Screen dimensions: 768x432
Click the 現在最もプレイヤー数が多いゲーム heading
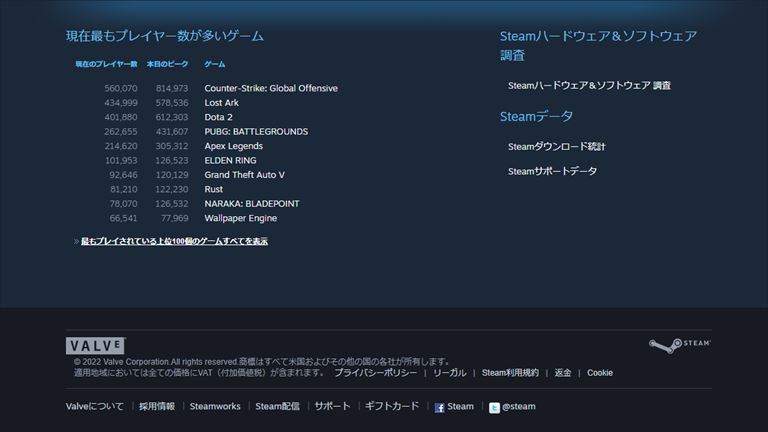pyautogui.click(x=165, y=36)
